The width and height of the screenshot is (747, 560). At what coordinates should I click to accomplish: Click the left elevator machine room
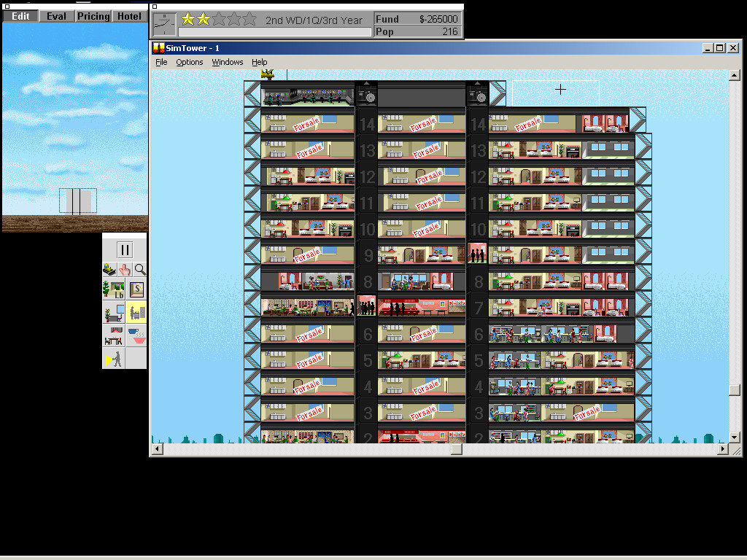click(366, 94)
